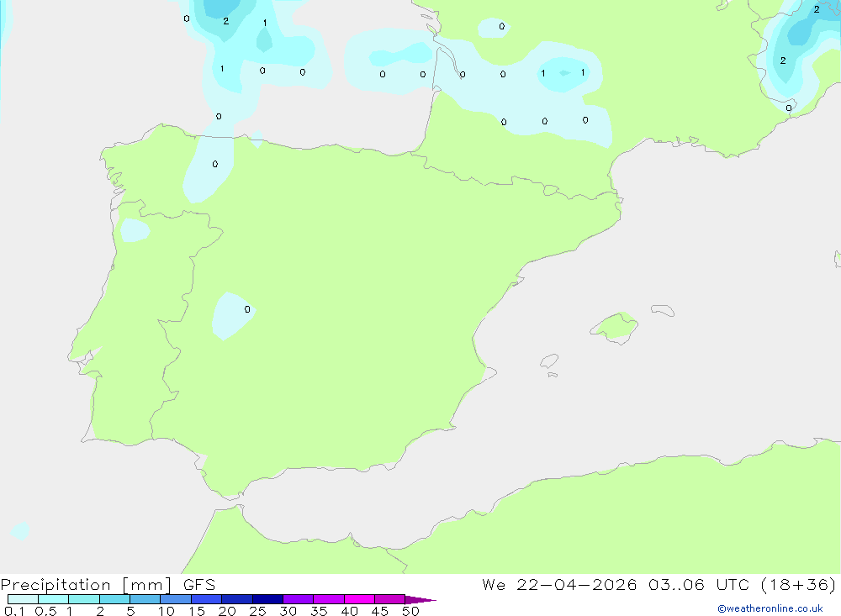Click the '0.1' legend scale label

(x=14, y=611)
